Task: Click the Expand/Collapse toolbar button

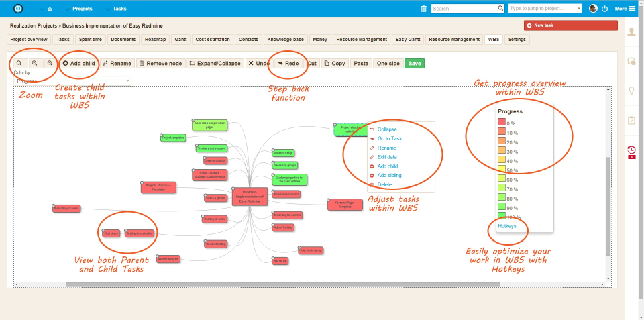Action: pyautogui.click(x=215, y=63)
